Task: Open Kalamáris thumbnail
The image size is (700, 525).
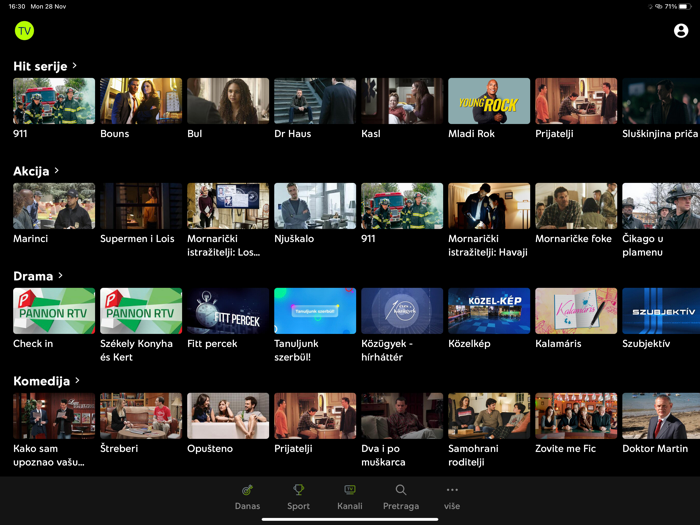Action: [576, 311]
